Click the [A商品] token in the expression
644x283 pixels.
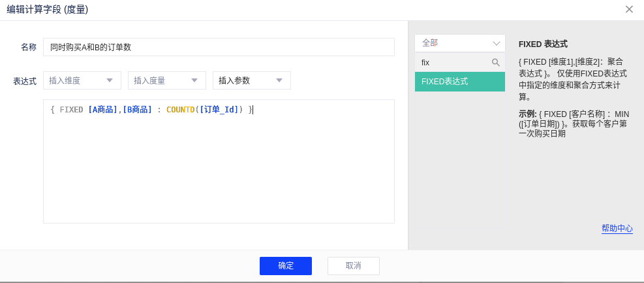[x=102, y=110]
